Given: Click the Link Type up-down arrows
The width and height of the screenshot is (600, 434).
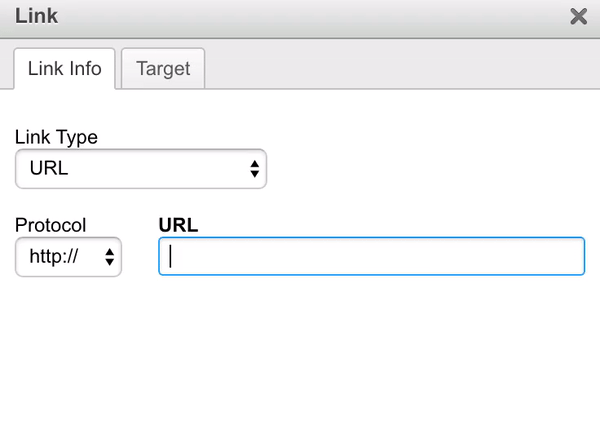Looking at the screenshot, I should click(254, 169).
